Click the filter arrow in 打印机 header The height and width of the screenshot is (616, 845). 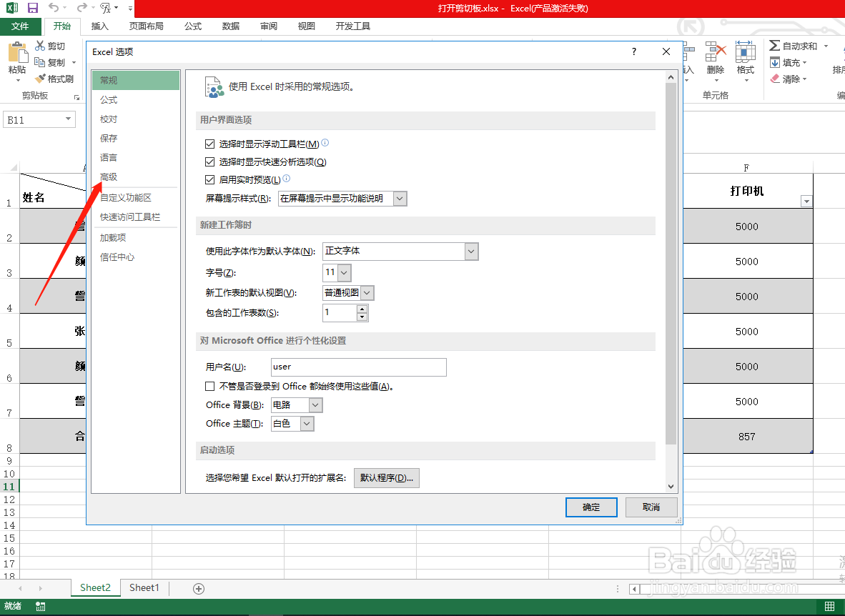pyautogui.click(x=806, y=201)
